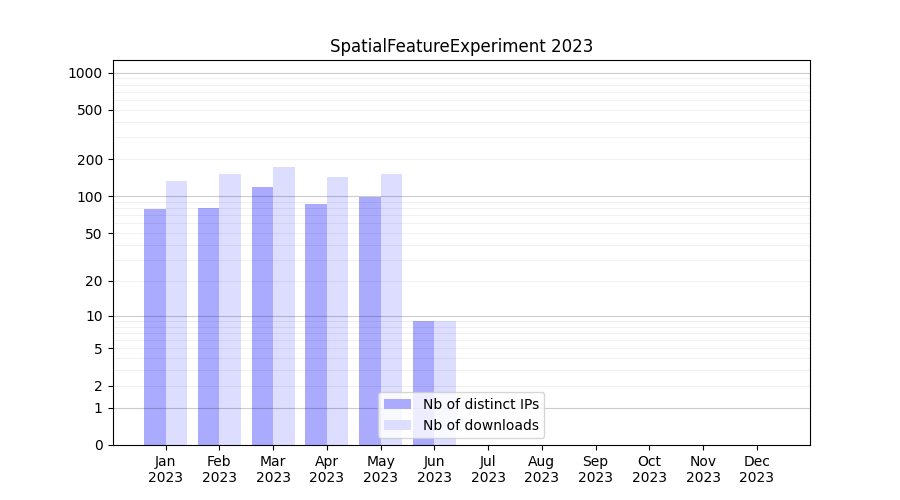The width and height of the screenshot is (900, 500).
Task: Click the light lavender legend swatch for downloads
Action: point(397,425)
